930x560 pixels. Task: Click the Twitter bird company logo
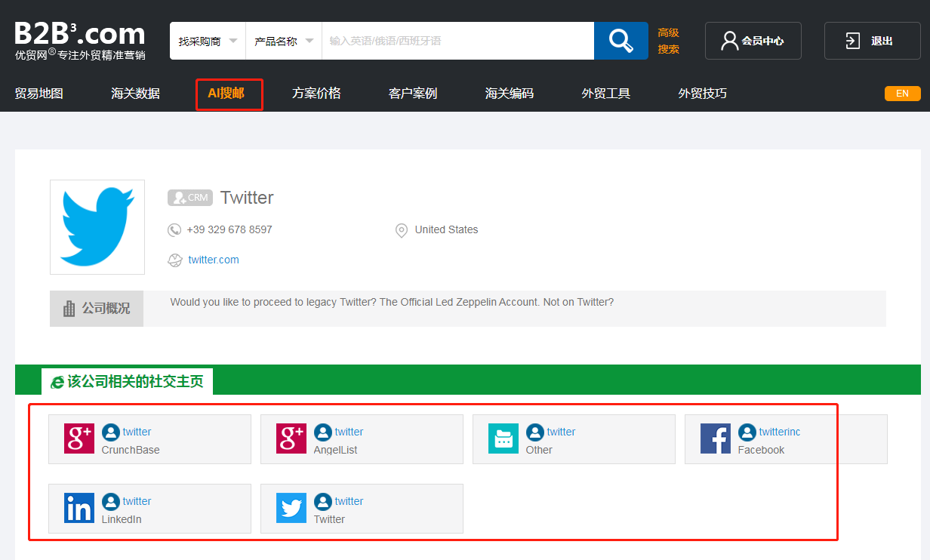pyautogui.click(x=97, y=227)
